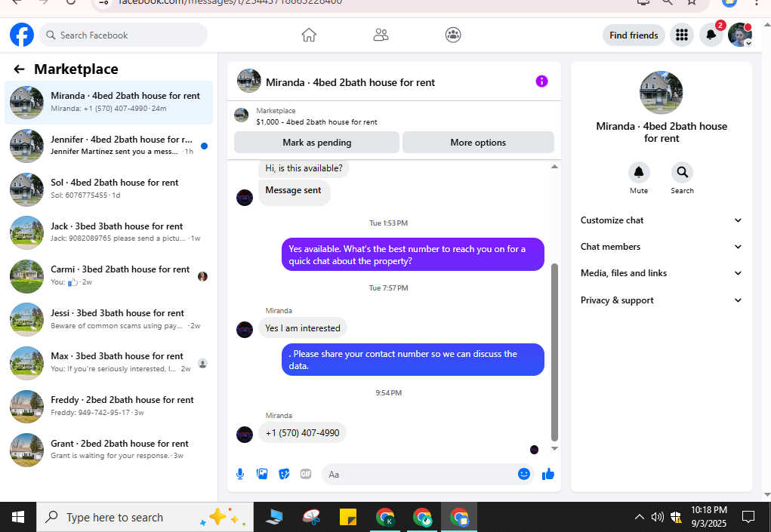Send a thumbs up like
The width and height of the screenshot is (771, 532).
tap(548, 474)
